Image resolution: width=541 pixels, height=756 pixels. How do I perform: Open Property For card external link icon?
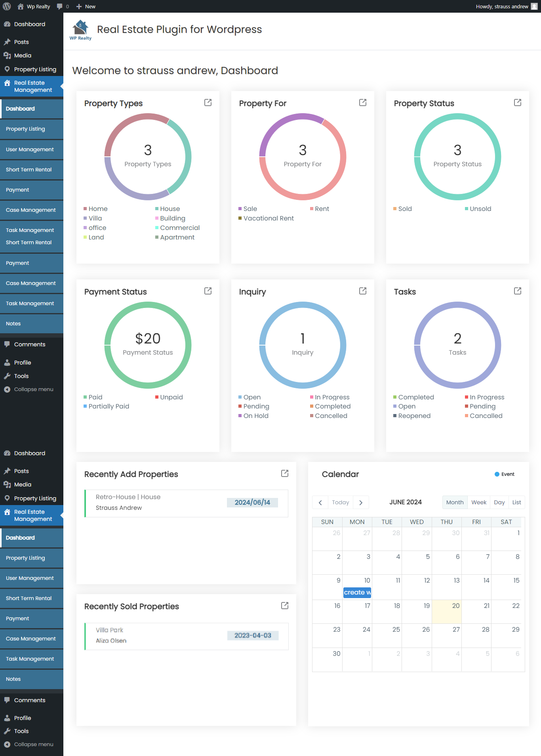363,103
